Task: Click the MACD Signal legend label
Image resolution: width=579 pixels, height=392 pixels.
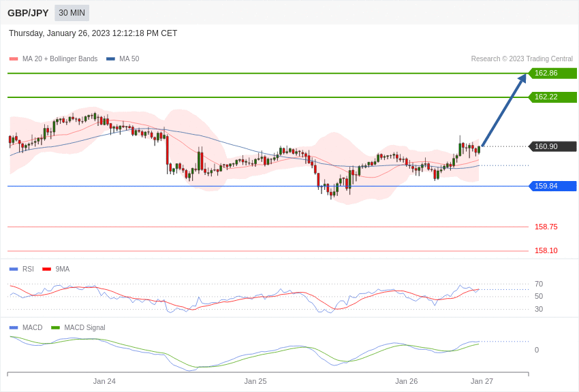Action: 84,327
